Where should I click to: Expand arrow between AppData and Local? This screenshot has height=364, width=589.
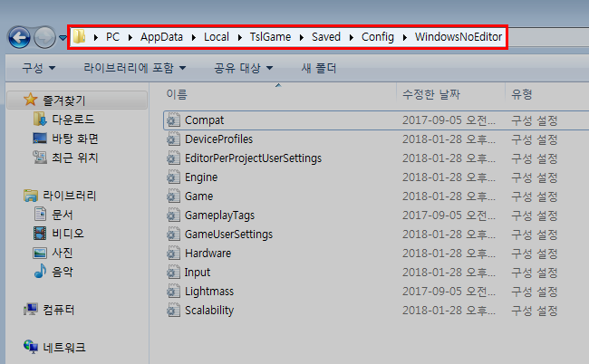coord(194,37)
